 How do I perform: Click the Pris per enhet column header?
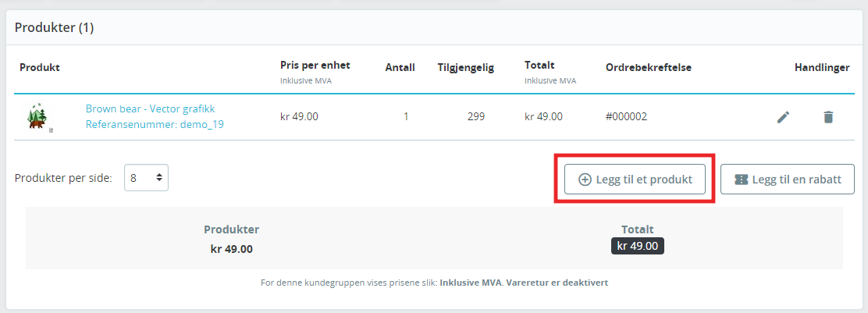(x=315, y=66)
